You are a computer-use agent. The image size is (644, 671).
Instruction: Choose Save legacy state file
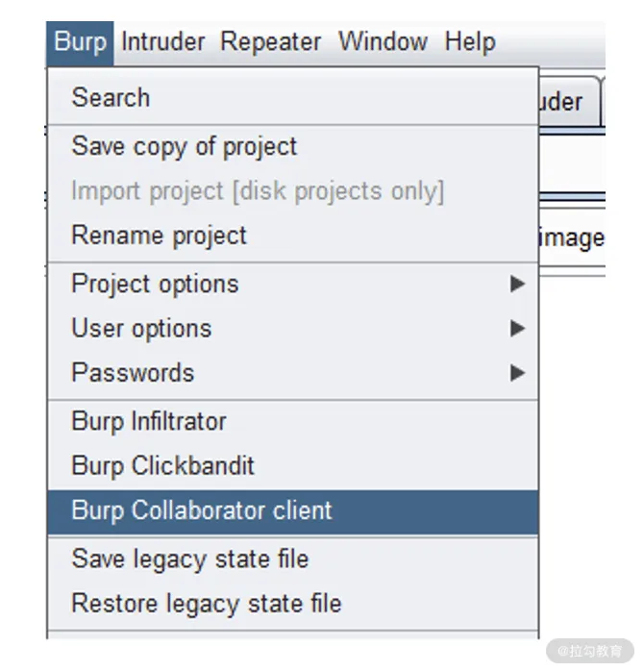click(293, 559)
